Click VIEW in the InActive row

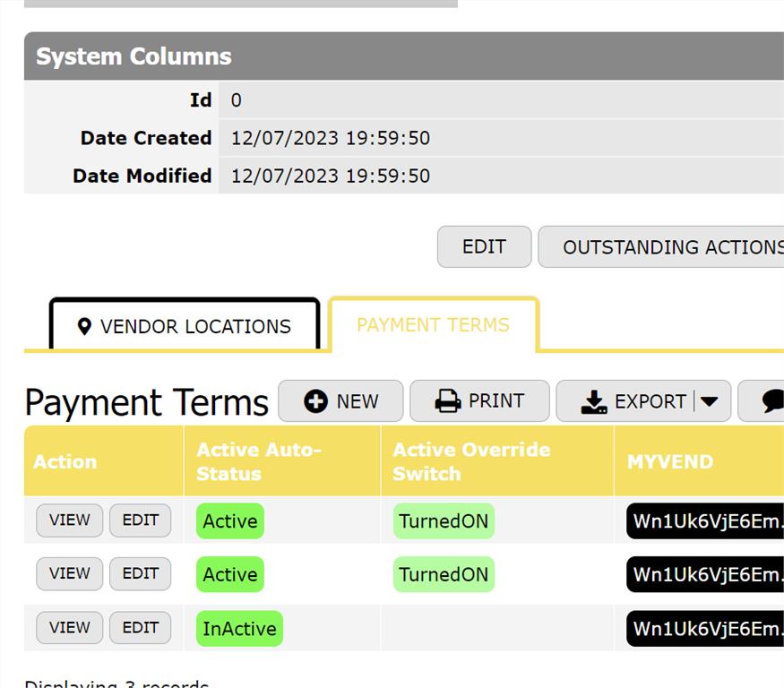(70, 627)
